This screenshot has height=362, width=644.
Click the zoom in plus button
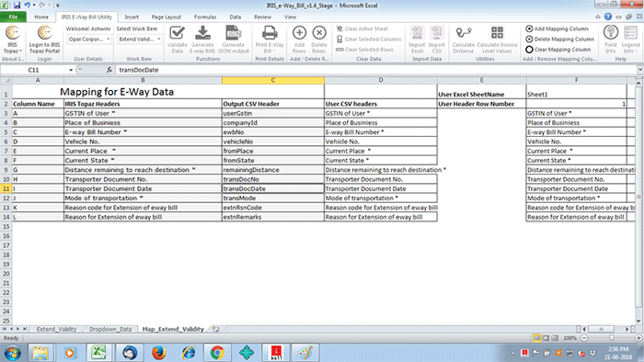tap(638, 338)
